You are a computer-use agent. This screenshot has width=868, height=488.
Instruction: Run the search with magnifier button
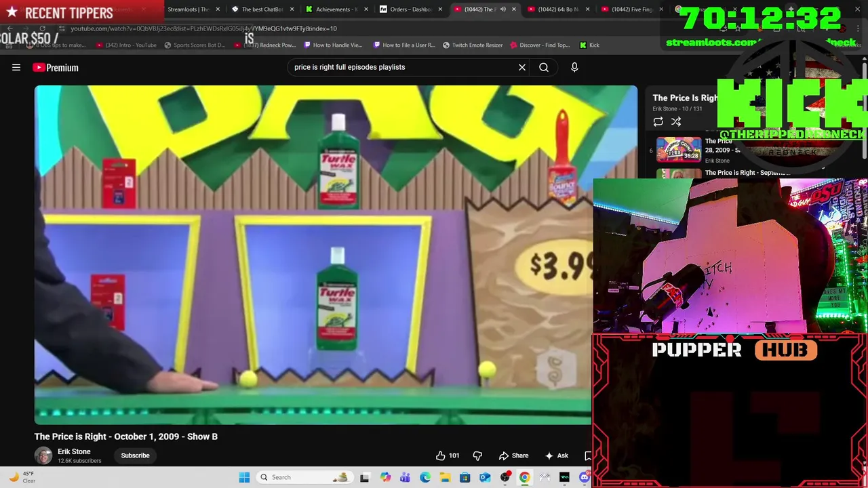tap(544, 67)
